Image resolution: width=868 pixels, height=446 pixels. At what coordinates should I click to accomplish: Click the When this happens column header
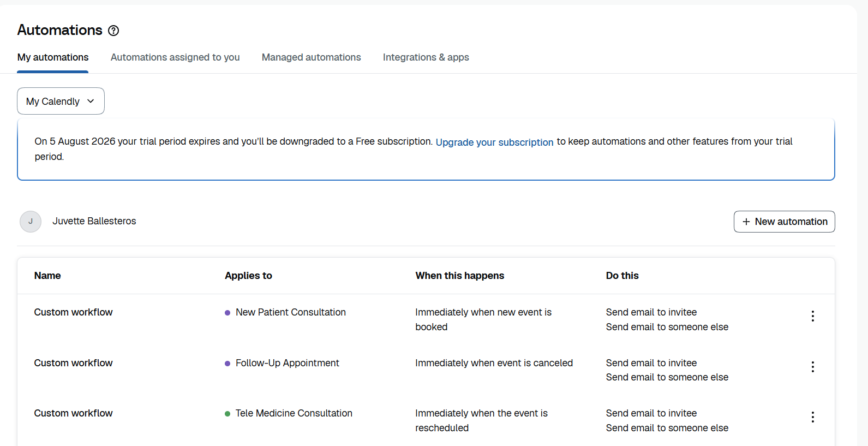pos(459,276)
